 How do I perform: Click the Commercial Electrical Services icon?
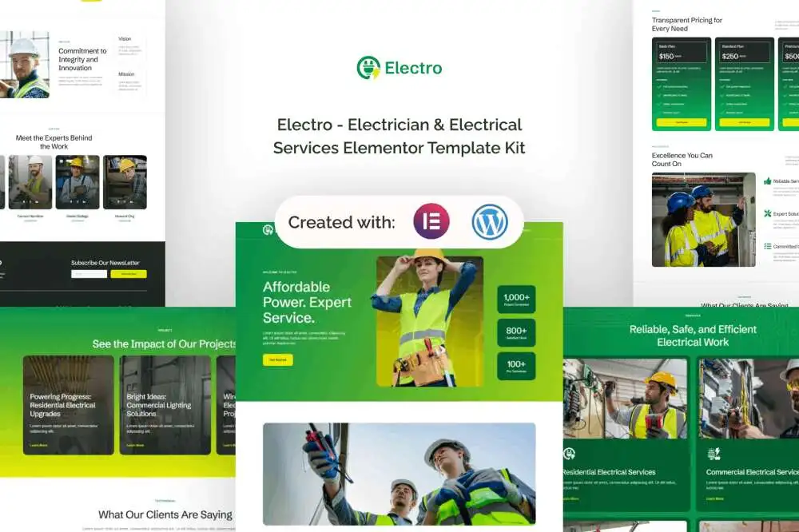point(714,454)
